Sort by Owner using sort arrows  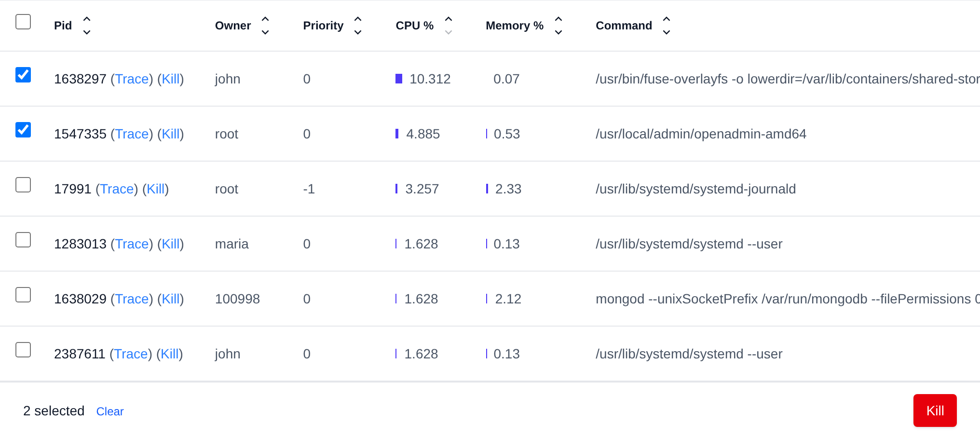pos(265,26)
